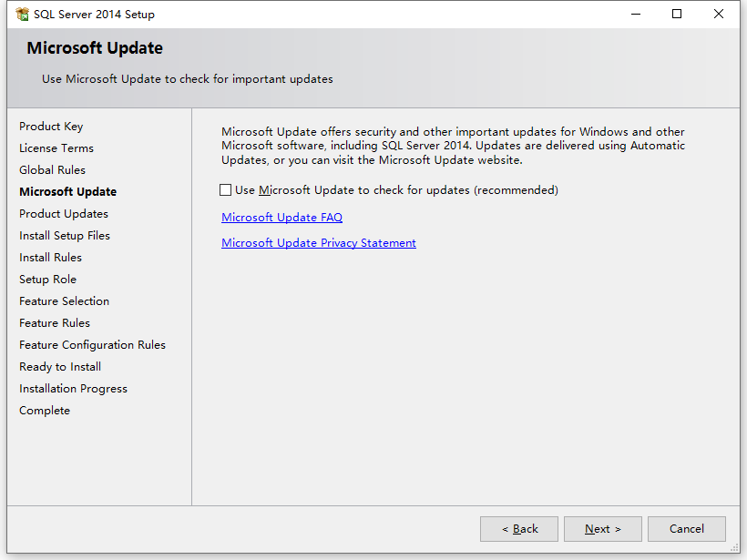Select Setup Role step in sidebar
747x560 pixels.
(47, 280)
